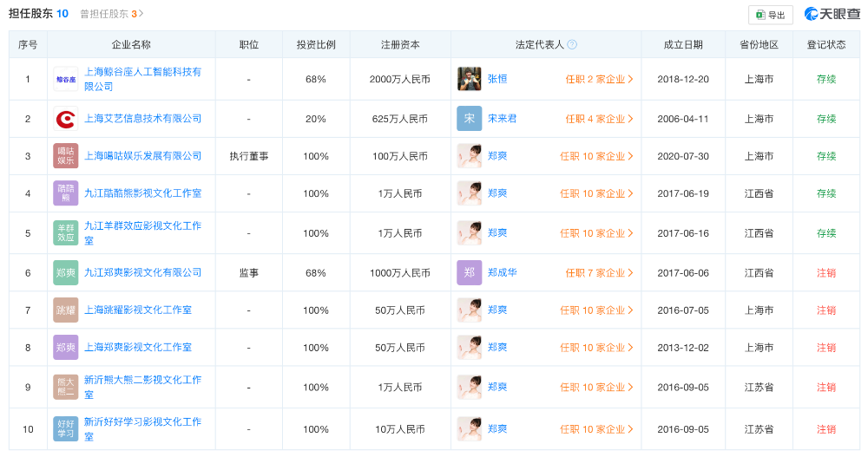Screen dimensions: 868x457
Task: Click the 天眼查 logo
Action: click(832, 15)
